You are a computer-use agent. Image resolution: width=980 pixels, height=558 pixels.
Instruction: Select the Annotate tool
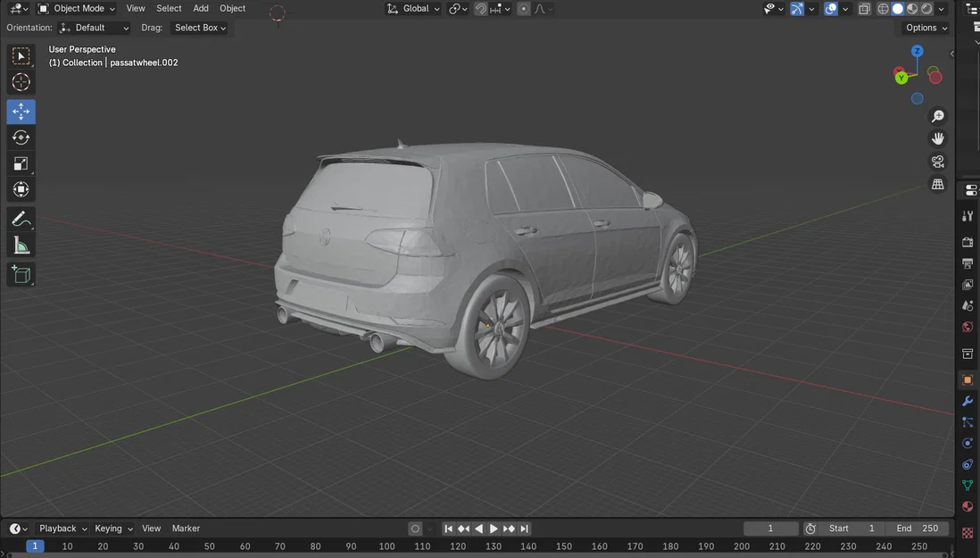[20, 219]
